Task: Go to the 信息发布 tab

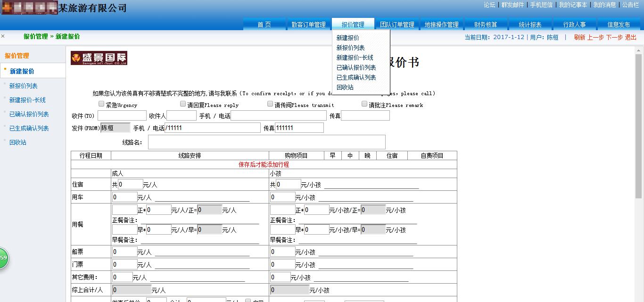Action: click(619, 24)
